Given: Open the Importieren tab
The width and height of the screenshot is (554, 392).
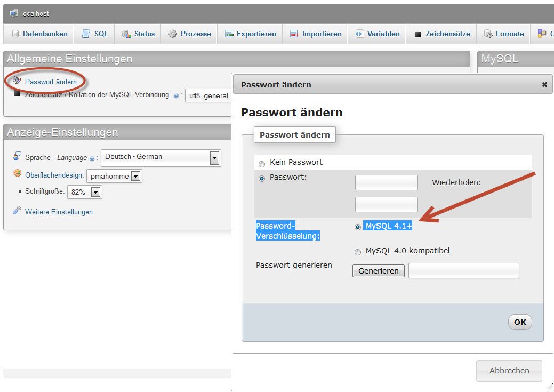Looking at the screenshot, I should pos(315,34).
